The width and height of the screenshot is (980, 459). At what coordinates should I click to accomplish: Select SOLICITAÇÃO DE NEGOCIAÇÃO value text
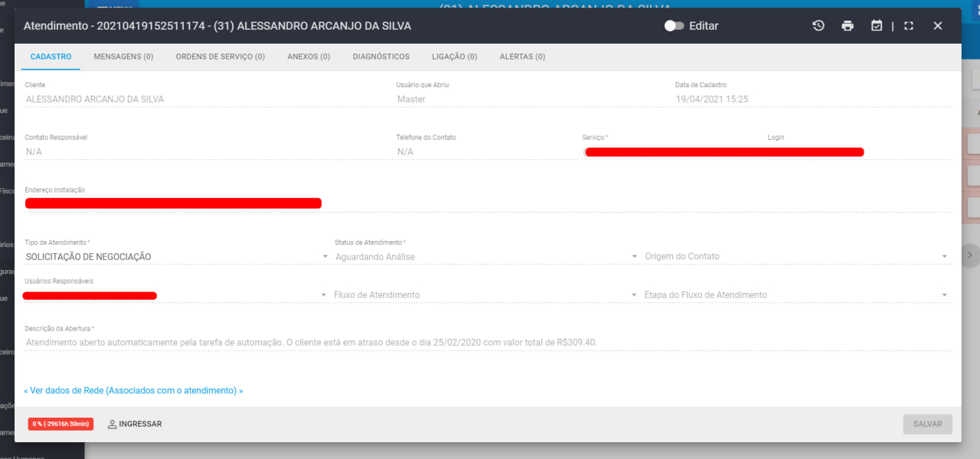(x=89, y=257)
